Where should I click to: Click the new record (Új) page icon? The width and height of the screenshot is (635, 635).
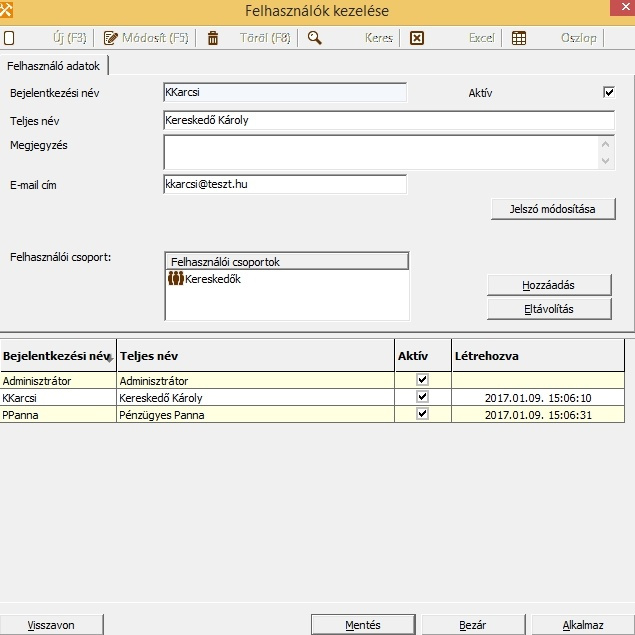(9, 38)
